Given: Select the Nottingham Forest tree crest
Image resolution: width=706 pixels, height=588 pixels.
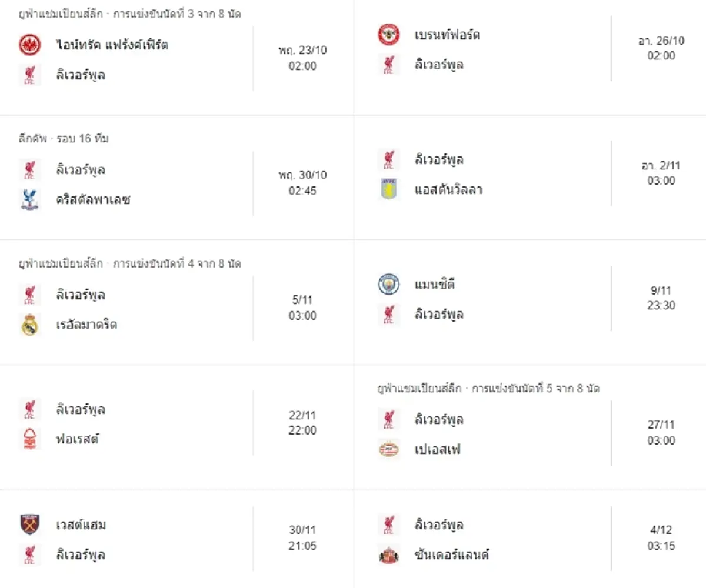Looking at the screenshot, I should pos(29,439).
